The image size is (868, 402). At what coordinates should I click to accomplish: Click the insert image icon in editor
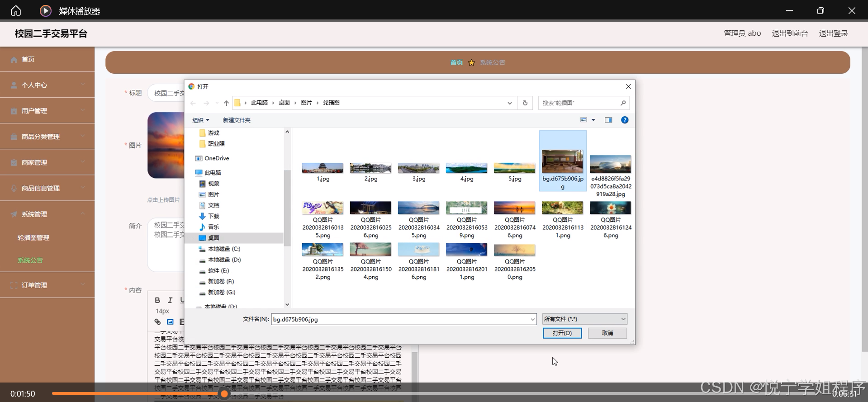[x=170, y=322]
